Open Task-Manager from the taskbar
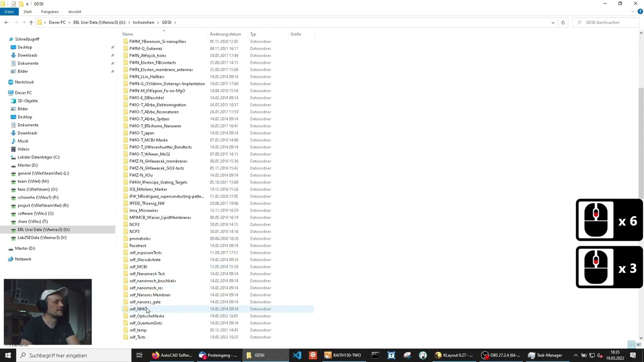 (547, 355)
